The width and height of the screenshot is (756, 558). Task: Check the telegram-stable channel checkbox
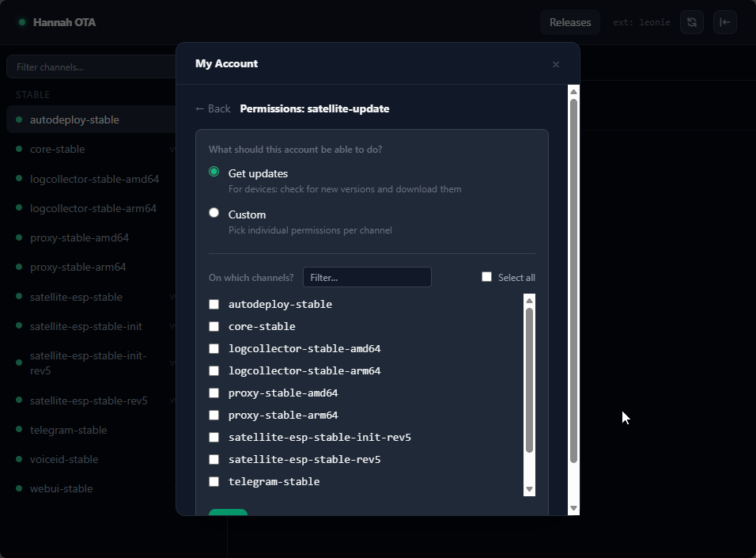(x=214, y=482)
